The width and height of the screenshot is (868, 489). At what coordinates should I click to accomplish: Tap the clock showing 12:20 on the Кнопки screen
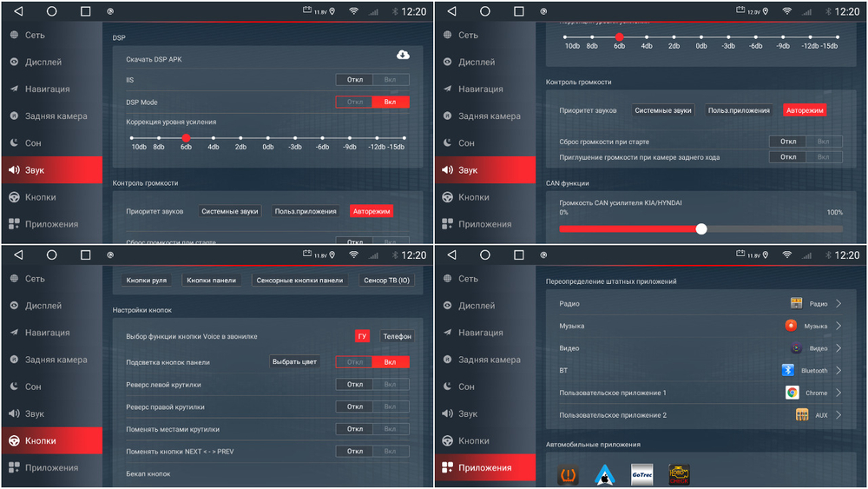413,255
